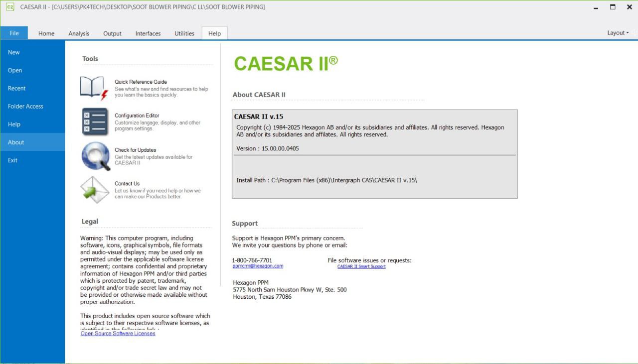Click the CAESAR II title bar app icon

[10, 7]
